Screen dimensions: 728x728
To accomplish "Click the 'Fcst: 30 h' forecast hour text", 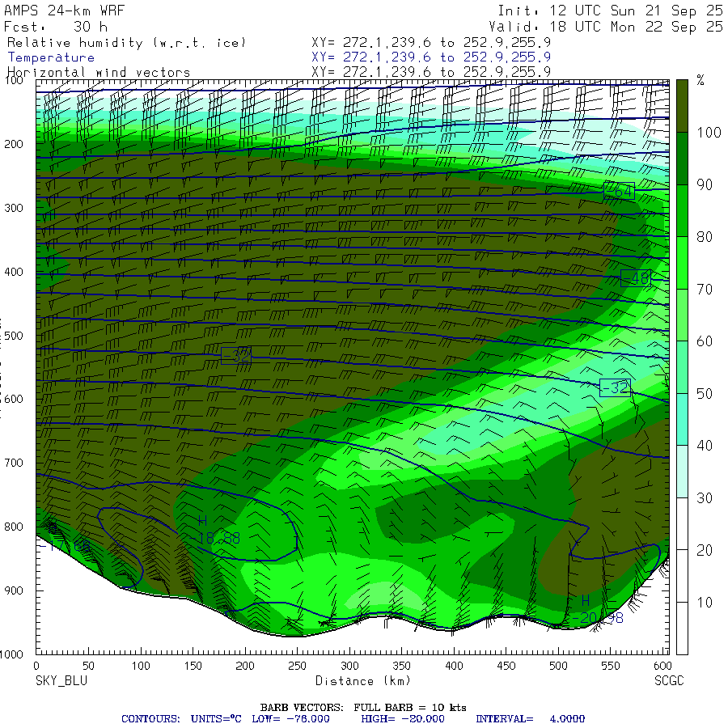I will 56,27.
